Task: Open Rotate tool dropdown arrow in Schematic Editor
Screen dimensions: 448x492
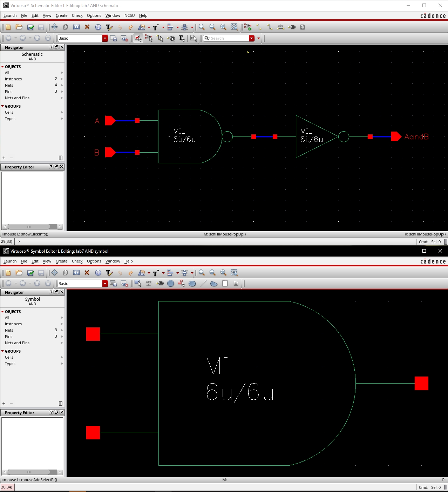Action: [x=149, y=27]
